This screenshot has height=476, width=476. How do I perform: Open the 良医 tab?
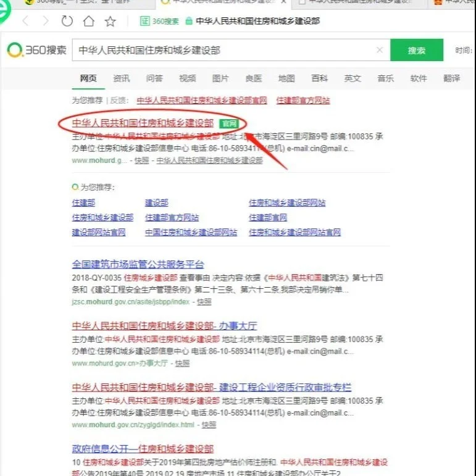[254, 78]
